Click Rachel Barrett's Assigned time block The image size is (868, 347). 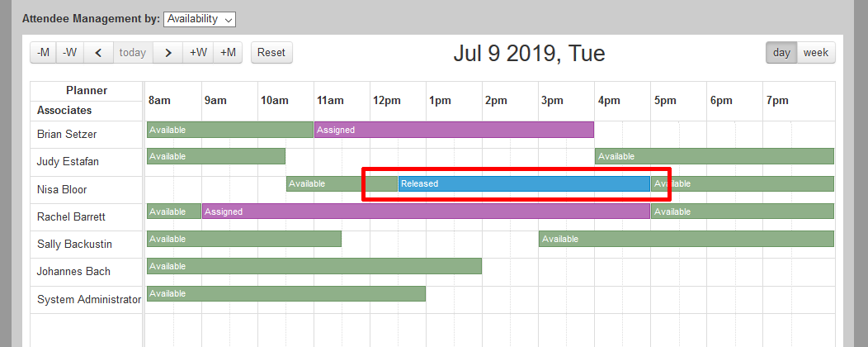click(426, 212)
